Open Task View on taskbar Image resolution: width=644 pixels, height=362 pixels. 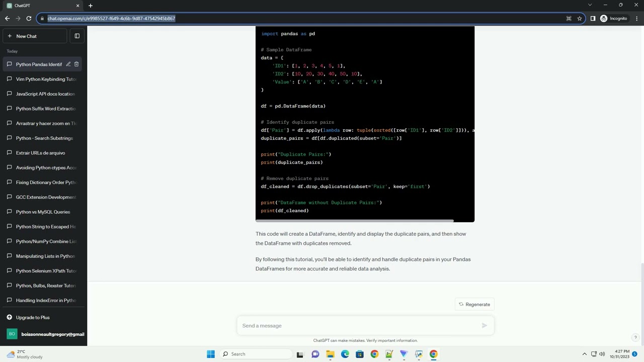tap(300, 354)
